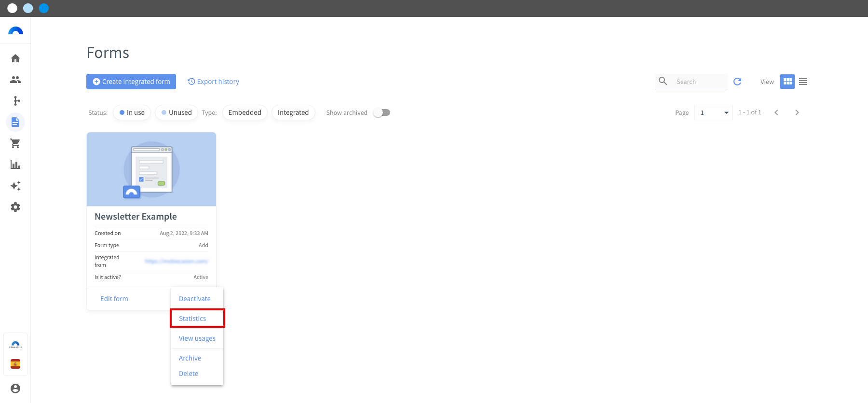Click the Newsletter Example card title
Viewport: 868px width, 403px height.
coord(136,217)
